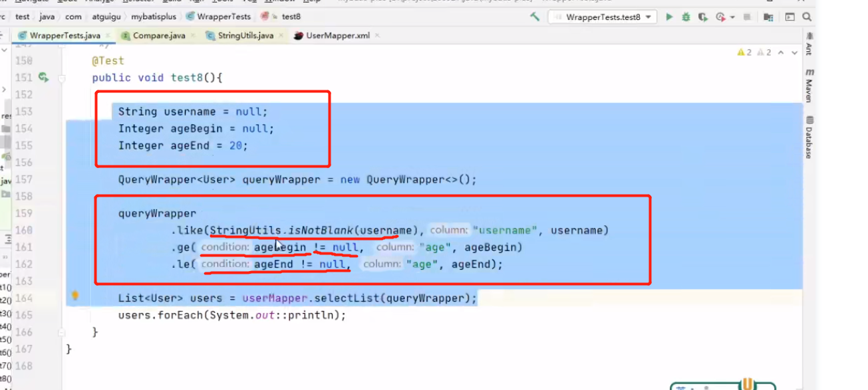
Task: Click 'ageEnd != null' condition on line 162
Action: (x=299, y=264)
